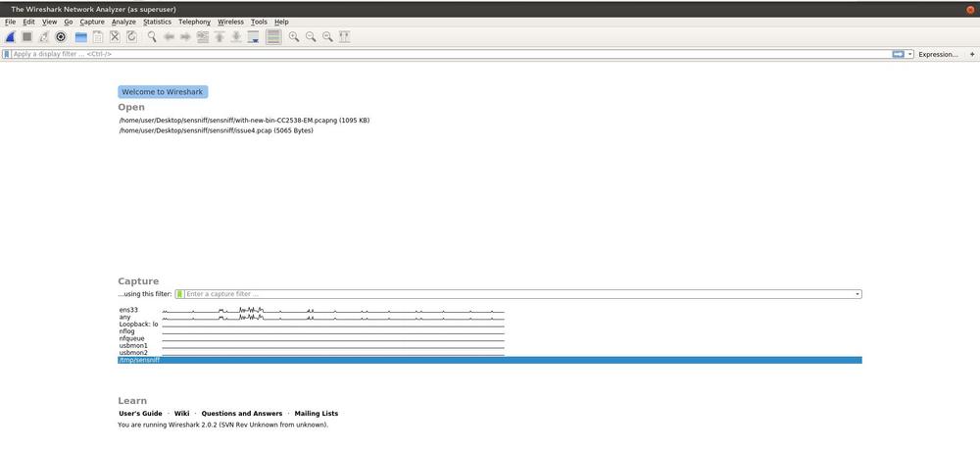
Task: Click the Reload capture file icon
Action: [x=132, y=37]
